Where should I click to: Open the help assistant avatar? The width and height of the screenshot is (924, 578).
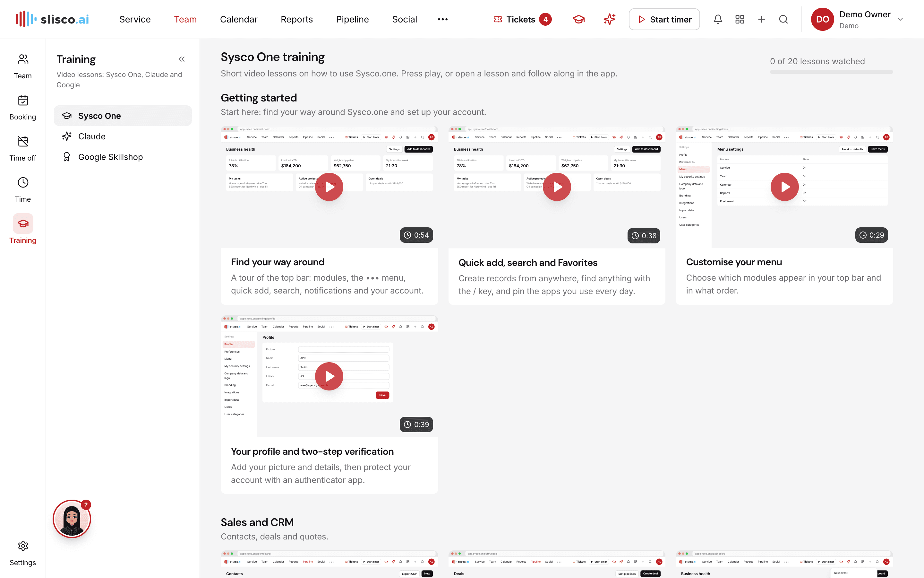72,519
